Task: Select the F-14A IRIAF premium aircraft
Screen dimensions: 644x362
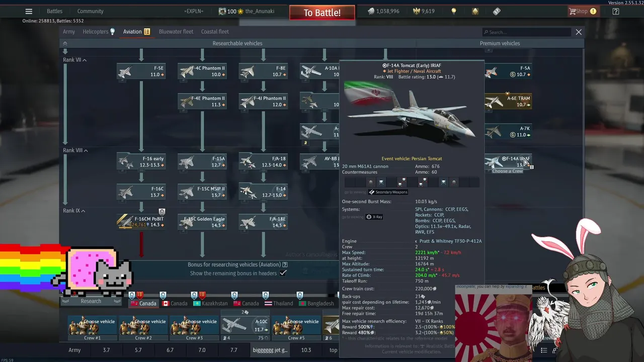Action: [508, 161]
